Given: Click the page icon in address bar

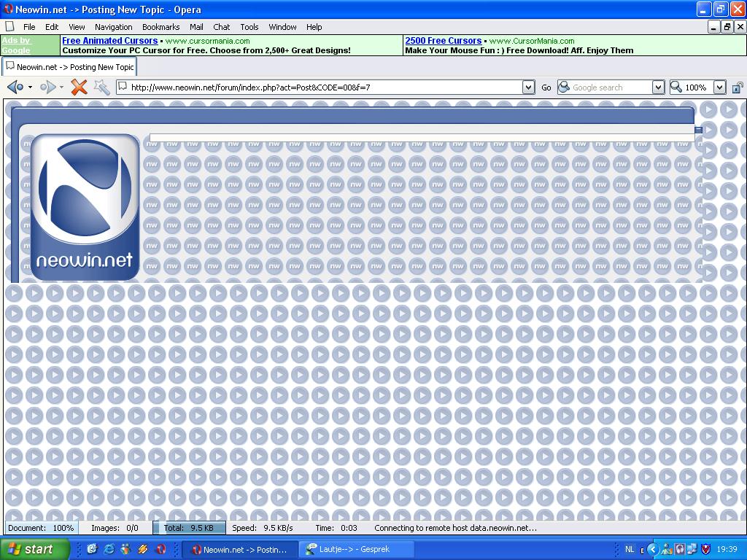Looking at the screenshot, I should click(123, 86).
